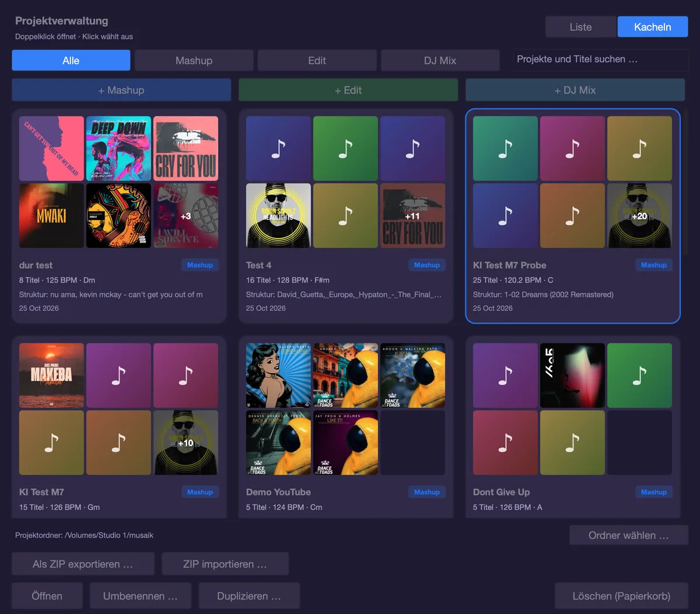Click the green note placeholder in Test 4
The width and height of the screenshot is (700, 614).
[345, 149]
